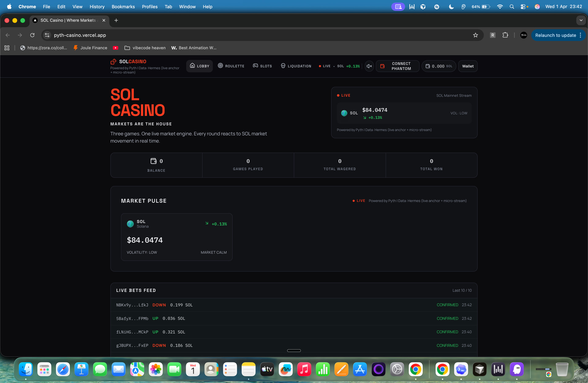Viewport: 588px width, 383px height.
Task: Open a new tab with plus button
Action: point(116,20)
